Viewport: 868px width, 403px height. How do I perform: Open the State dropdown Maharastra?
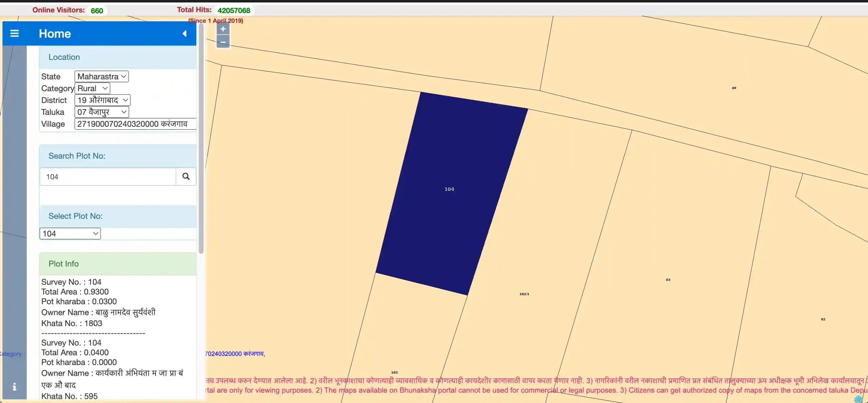102,76
